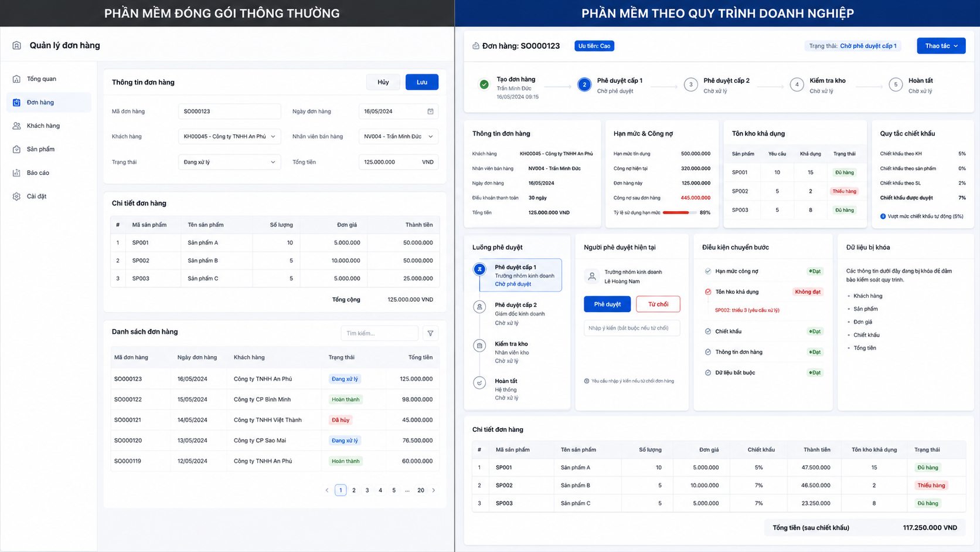Viewport: 980px width, 552px height.
Task: Click the Lưu button
Action: [x=422, y=82]
